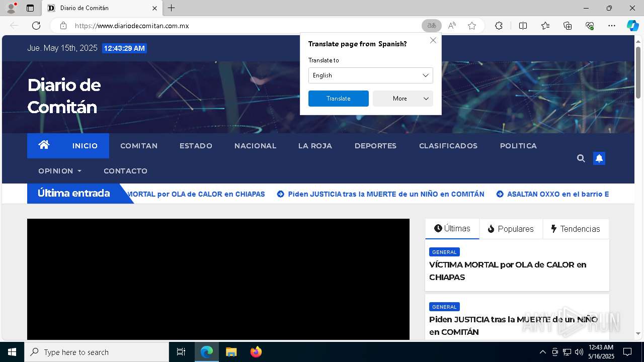Open Read aloud icon
The width and height of the screenshot is (644, 362).
452,26
